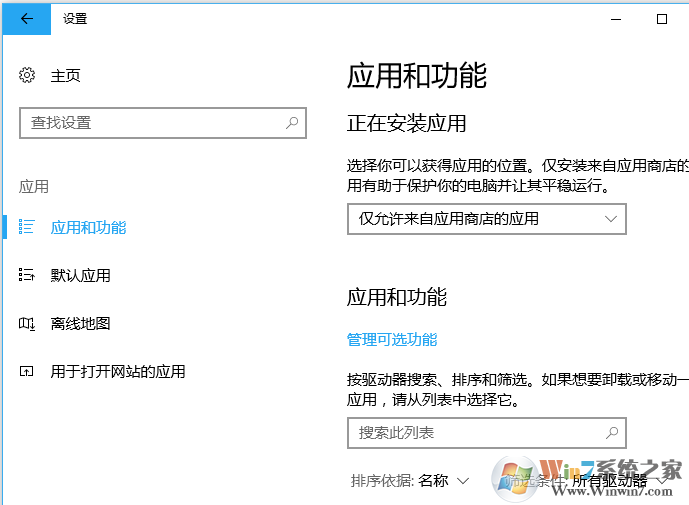Open the 所有驱动器 filter dropdown
This screenshot has width=689, height=505.
(620, 481)
